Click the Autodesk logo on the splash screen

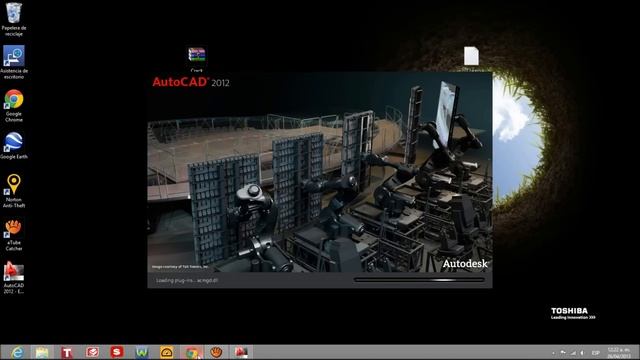465,264
